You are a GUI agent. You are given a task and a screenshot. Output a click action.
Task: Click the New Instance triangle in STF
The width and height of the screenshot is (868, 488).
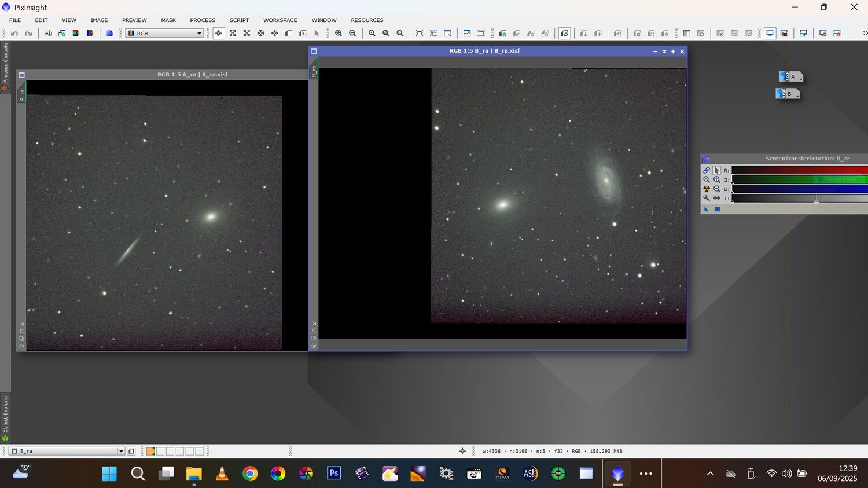coord(707,209)
